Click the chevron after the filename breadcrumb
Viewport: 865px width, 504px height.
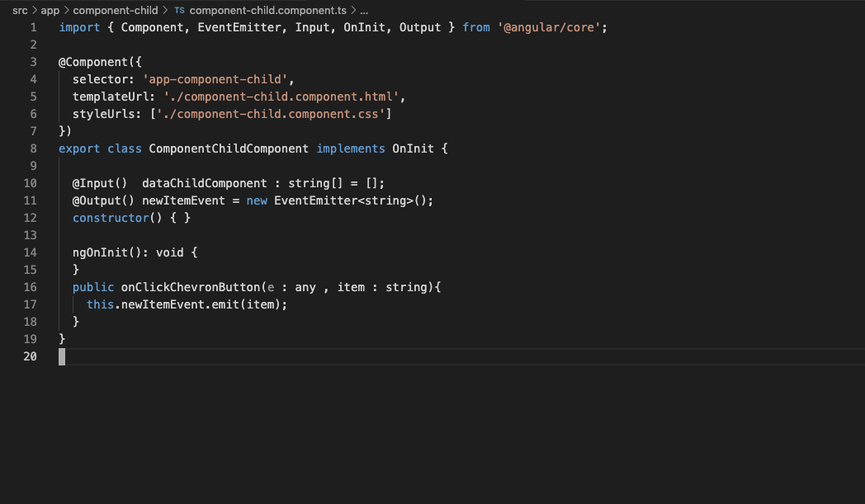tap(351, 10)
